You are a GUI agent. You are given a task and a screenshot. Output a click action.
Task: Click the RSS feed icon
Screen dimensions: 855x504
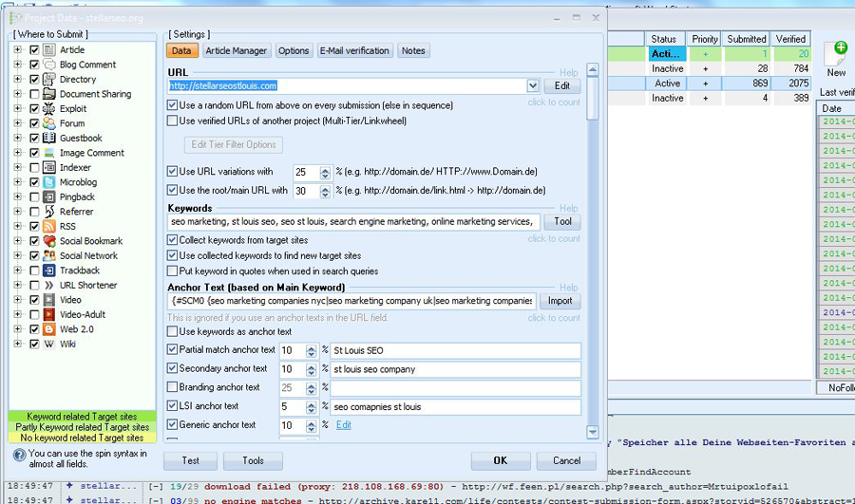point(49,226)
